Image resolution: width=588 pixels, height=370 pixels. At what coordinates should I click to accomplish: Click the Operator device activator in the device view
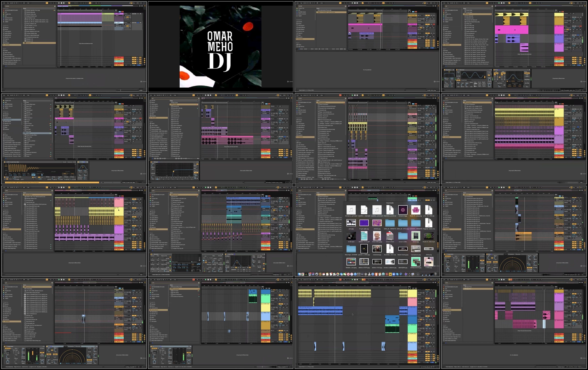(151, 254)
